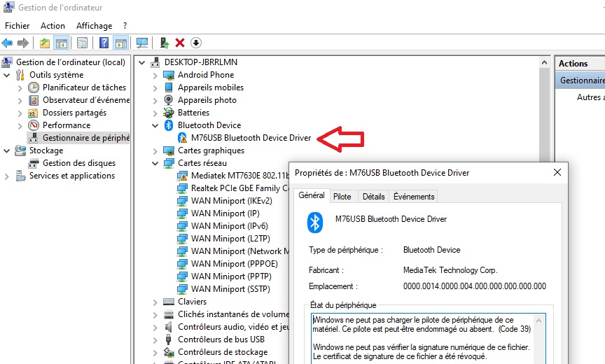Click the Batteries category icon
This screenshot has width=605, height=364.
pyautogui.click(x=169, y=113)
